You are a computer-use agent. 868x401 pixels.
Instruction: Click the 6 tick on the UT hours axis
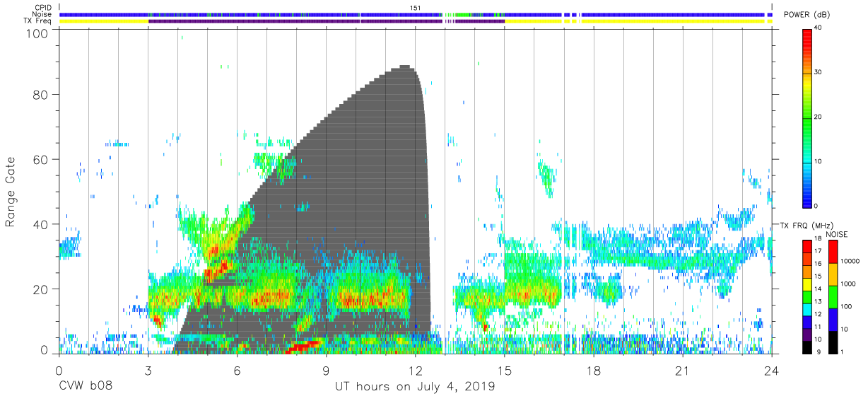pyautogui.click(x=237, y=370)
